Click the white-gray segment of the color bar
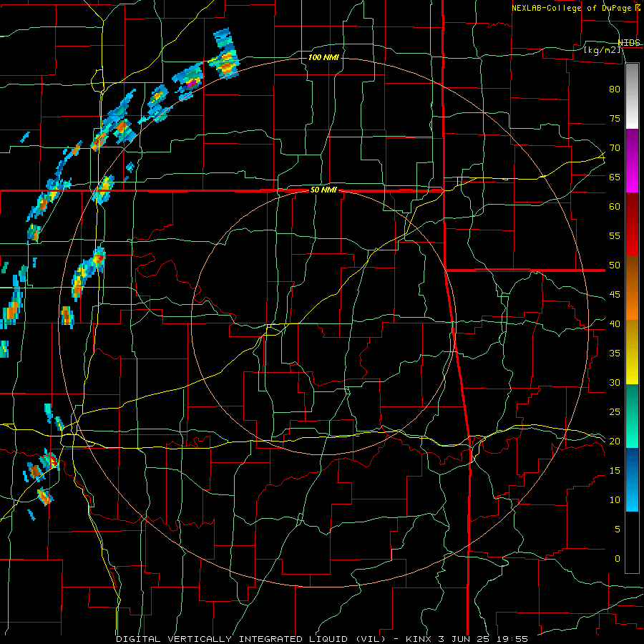Screen dimensions: 644x644 (x=632, y=96)
